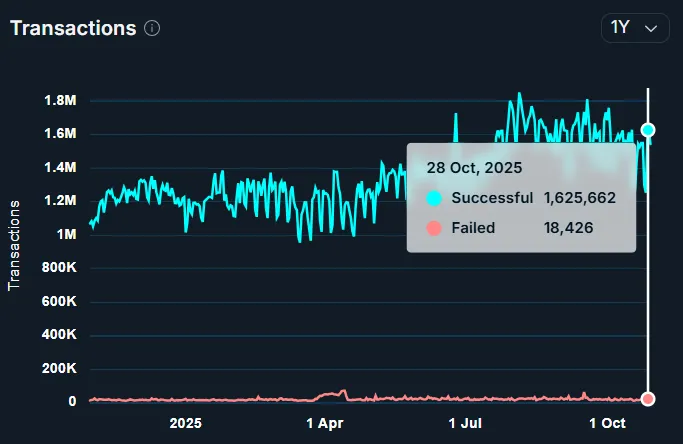Click the red Failed marker on the crosshair
The image size is (683, 444).
pyautogui.click(x=648, y=399)
